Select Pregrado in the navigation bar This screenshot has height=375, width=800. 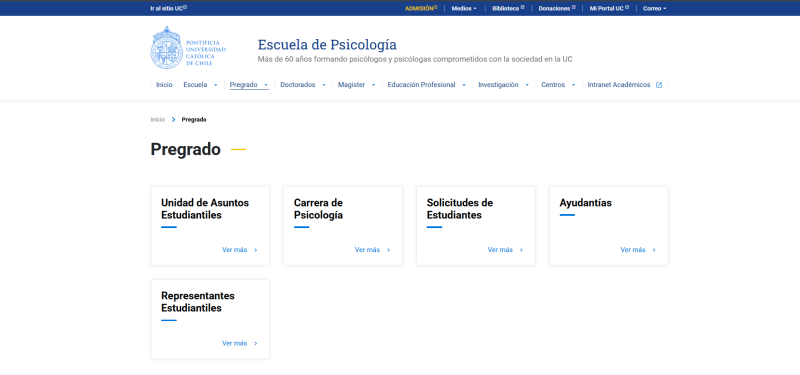[x=243, y=85]
